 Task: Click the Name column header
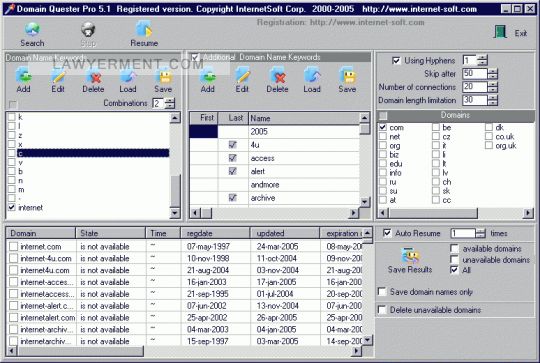304,118
